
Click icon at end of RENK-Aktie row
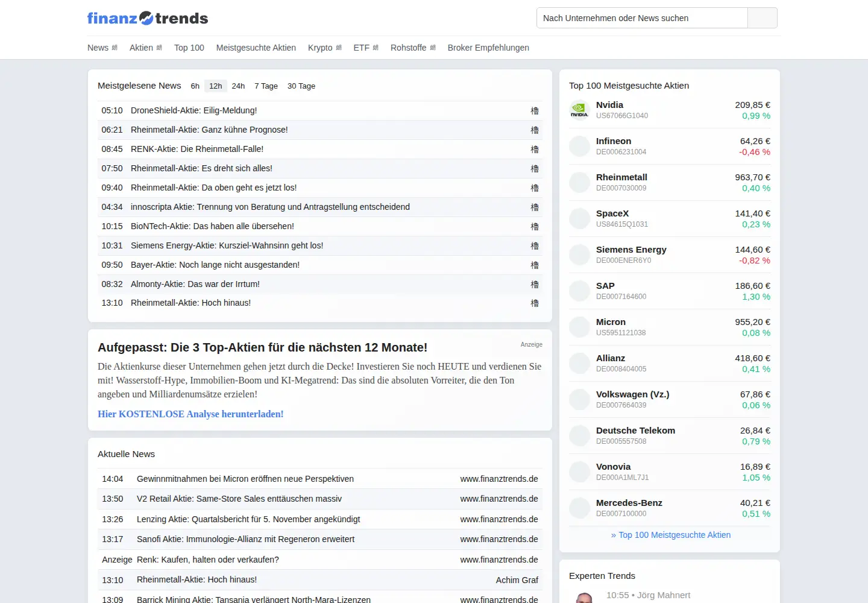534,149
